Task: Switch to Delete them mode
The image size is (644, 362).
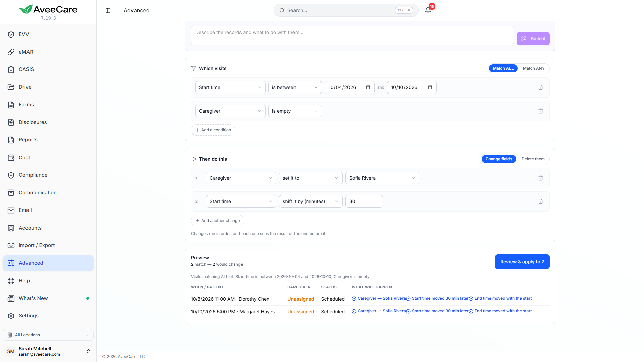Action: (x=533, y=159)
